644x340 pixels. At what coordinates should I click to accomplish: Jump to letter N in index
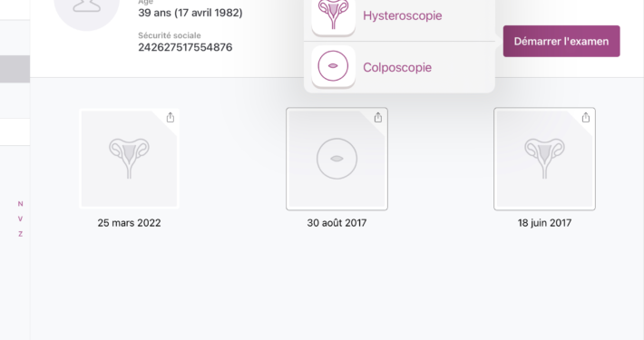click(21, 204)
